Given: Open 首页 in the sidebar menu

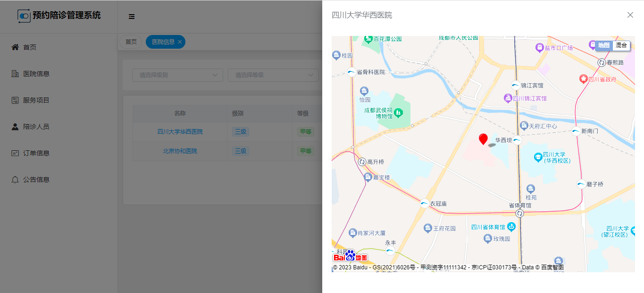Looking at the screenshot, I should tap(59, 47).
